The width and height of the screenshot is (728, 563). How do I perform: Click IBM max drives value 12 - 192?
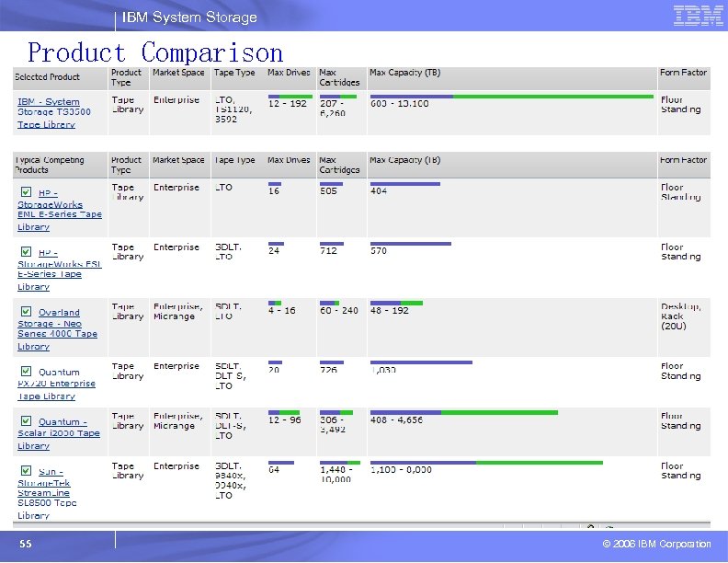tap(288, 104)
